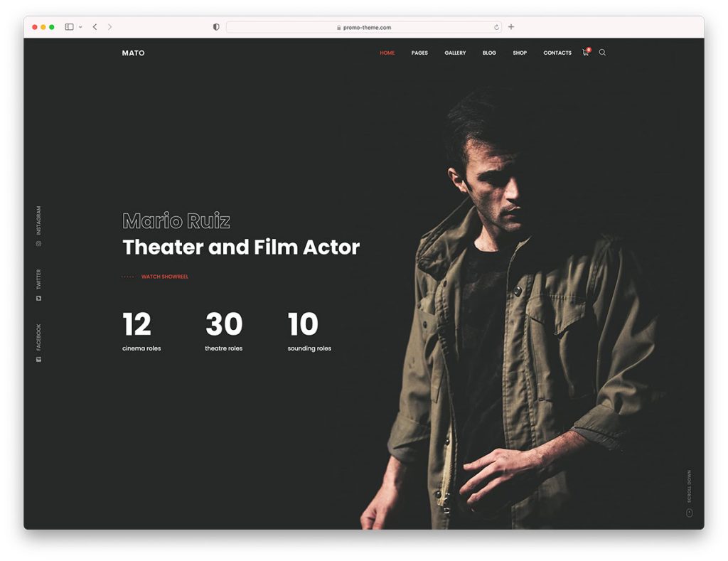728x561 pixels.
Task: Reload the page using the refresh icon
Action: (x=496, y=27)
